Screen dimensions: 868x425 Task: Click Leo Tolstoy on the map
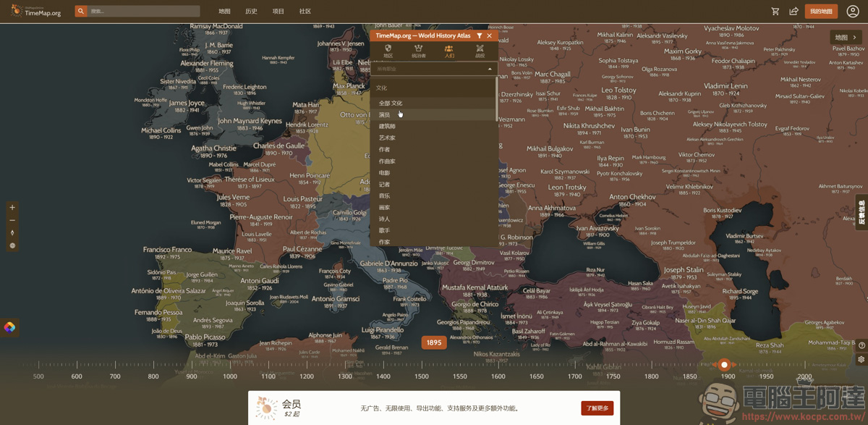tap(618, 91)
